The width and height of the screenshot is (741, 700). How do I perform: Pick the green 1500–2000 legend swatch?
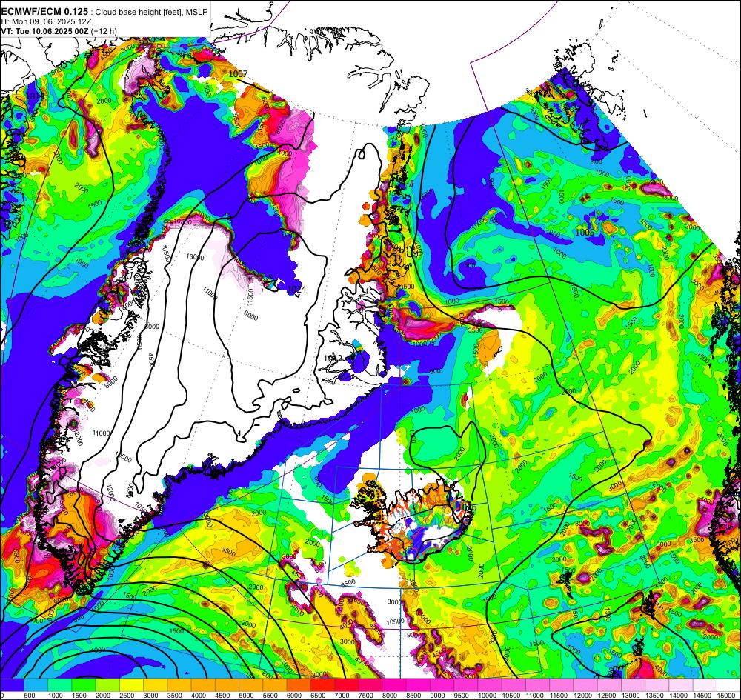[x=84, y=685]
